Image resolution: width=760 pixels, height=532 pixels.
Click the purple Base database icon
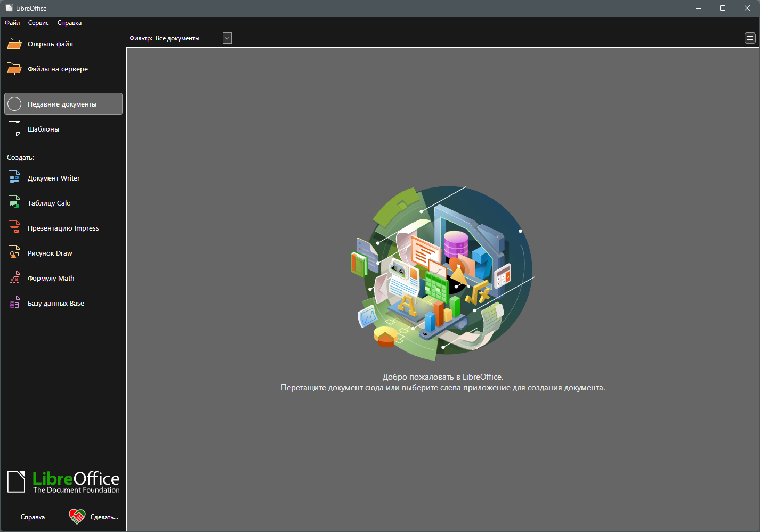[14, 303]
